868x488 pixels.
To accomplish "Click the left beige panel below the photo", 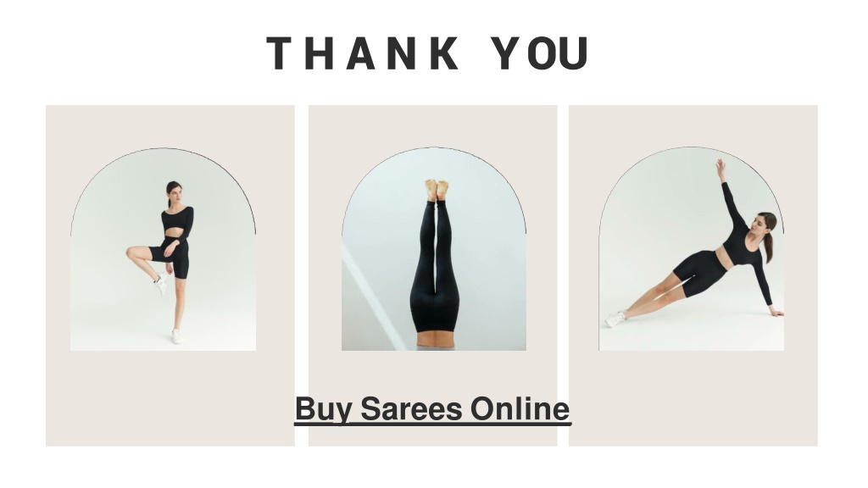I will 170,398.
